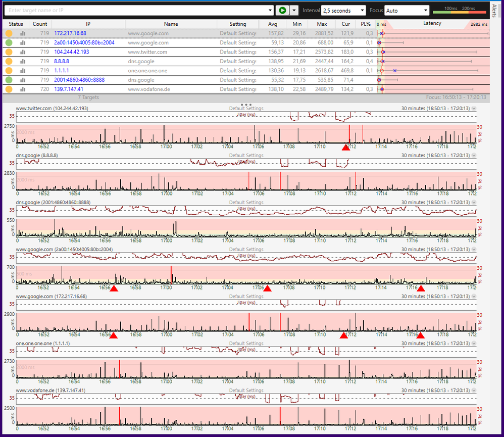The width and height of the screenshot is (504, 437).
Task: Open the Focus dropdown set to Auto
Action: coord(407,10)
